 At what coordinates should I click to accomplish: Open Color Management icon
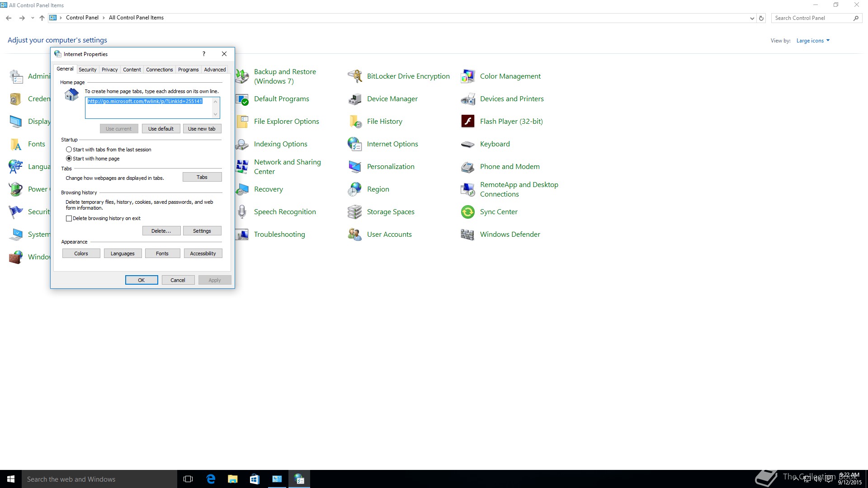point(468,76)
